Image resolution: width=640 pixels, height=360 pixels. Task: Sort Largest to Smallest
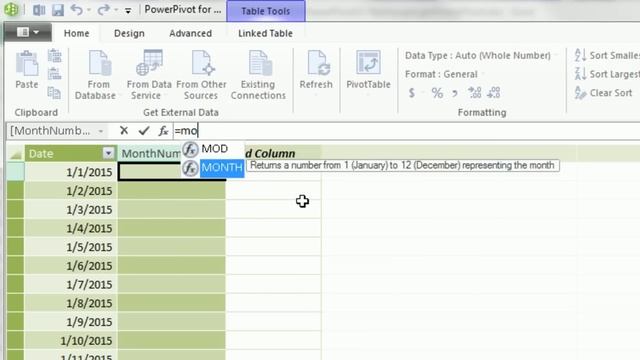point(607,74)
